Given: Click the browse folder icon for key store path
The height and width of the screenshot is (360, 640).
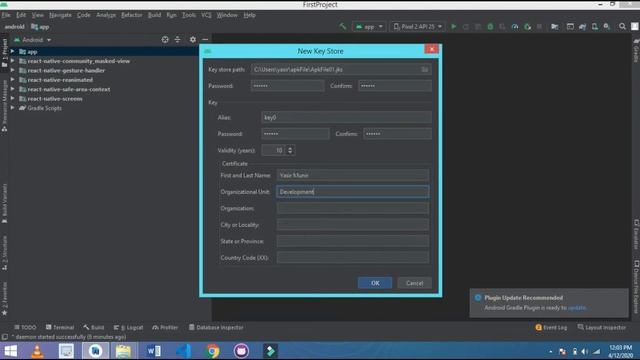Looking at the screenshot, I should click(424, 69).
